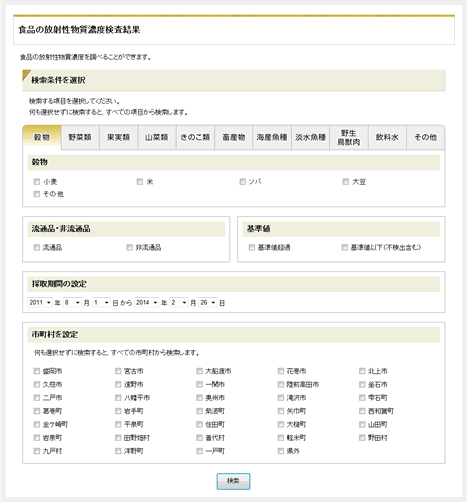Tick the 米 checkbox
The height and width of the screenshot is (502, 467).
click(x=140, y=182)
